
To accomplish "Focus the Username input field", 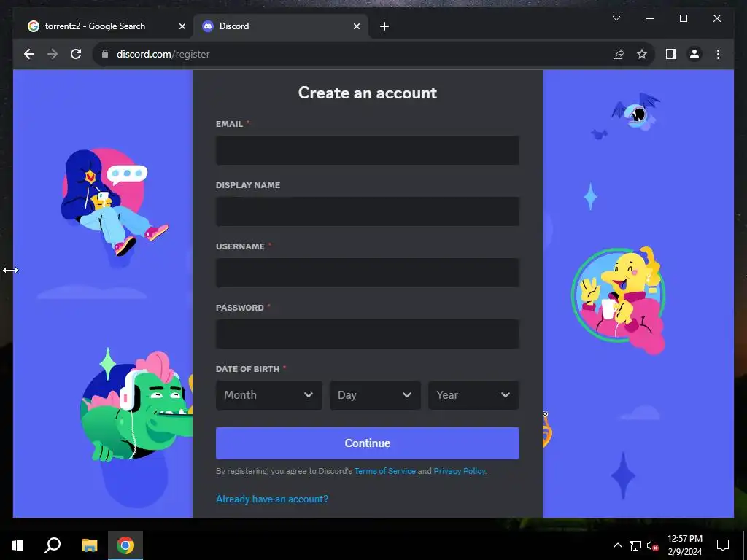I will [368, 273].
